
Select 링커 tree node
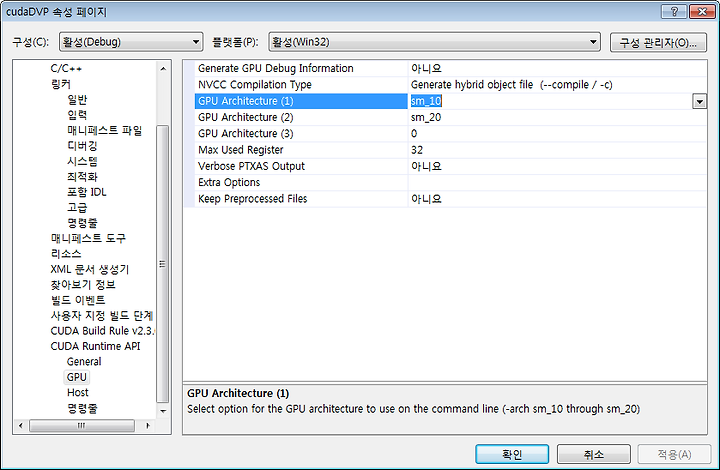click(x=61, y=84)
